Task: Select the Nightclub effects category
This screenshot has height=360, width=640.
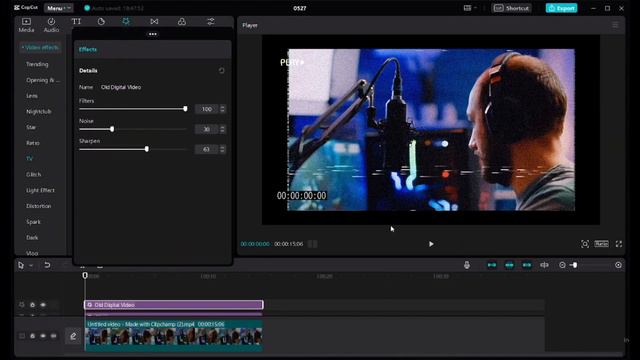Action: pos(39,111)
